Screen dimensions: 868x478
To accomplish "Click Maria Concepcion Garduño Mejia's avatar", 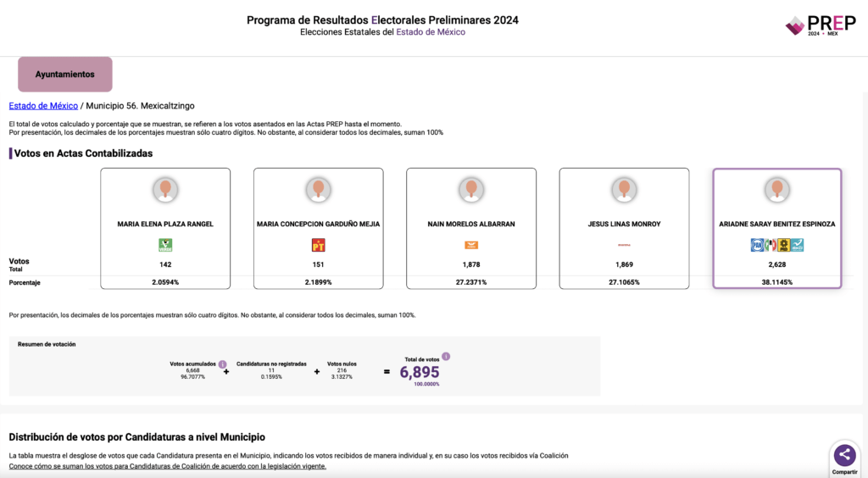I will tap(318, 190).
